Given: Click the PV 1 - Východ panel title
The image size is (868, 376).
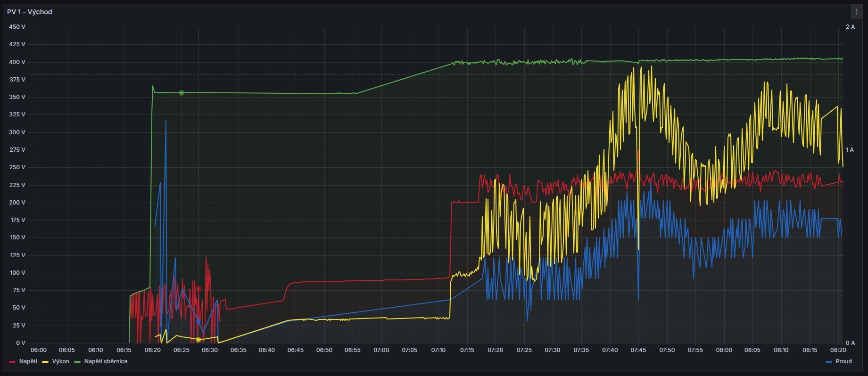Looking at the screenshot, I should tap(29, 12).
